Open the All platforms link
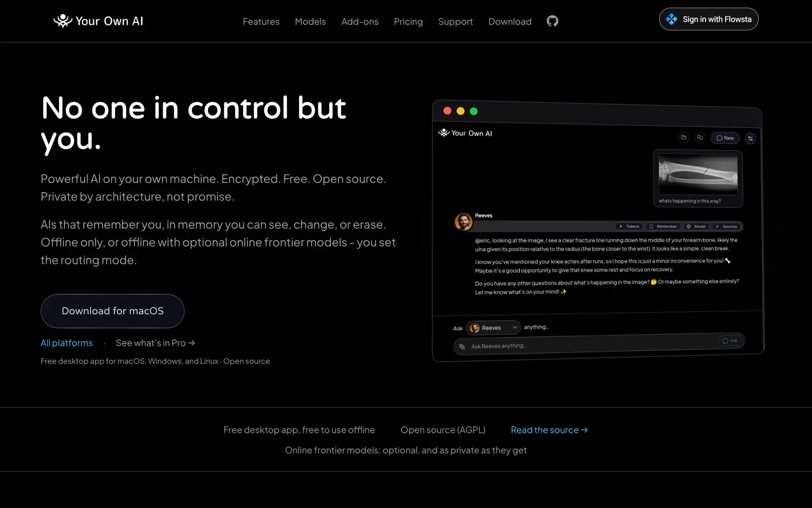Viewport: 812px width, 508px height. point(66,343)
